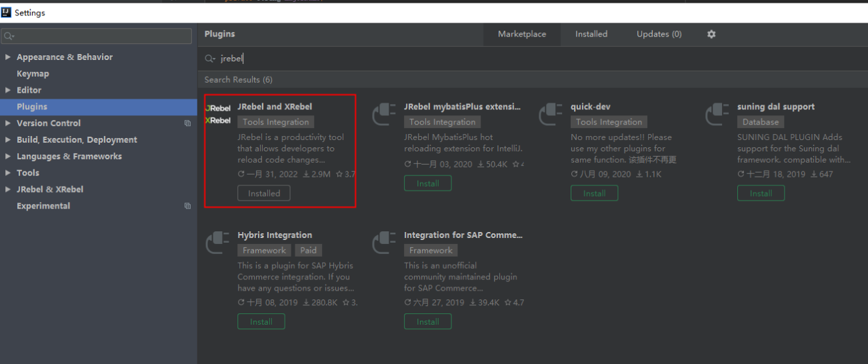Click Framework tag under Integration for SAP Commerce
Image resolution: width=868 pixels, height=364 pixels.
point(431,251)
